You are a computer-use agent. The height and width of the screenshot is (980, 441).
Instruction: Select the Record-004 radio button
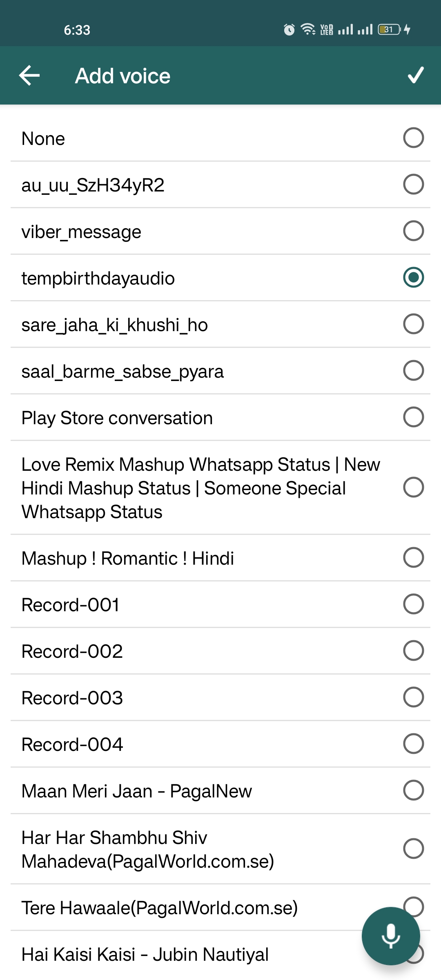[x=413, y=744]
